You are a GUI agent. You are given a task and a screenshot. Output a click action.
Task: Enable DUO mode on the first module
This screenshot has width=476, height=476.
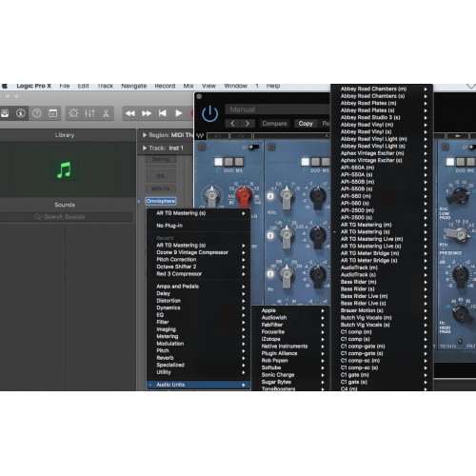[228, 162]
